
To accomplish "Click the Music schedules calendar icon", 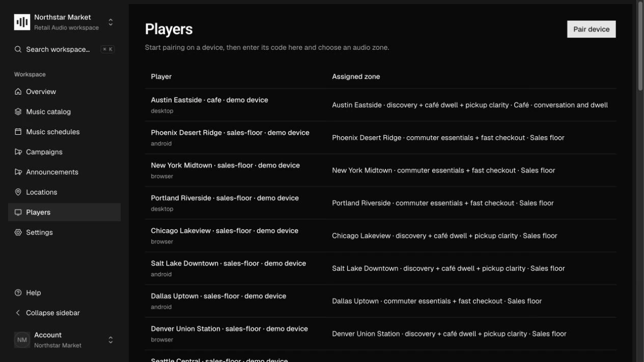I will [x=18, y=132].
